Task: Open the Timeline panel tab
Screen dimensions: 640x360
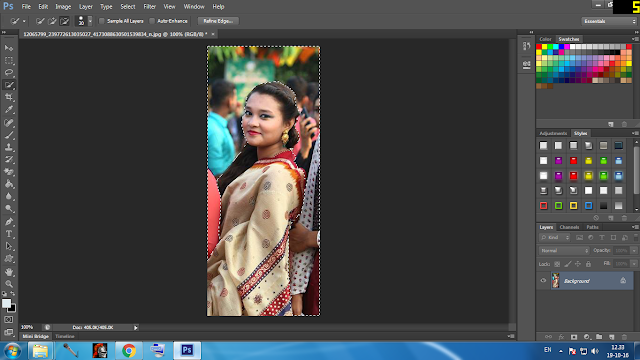Action: 65,336
